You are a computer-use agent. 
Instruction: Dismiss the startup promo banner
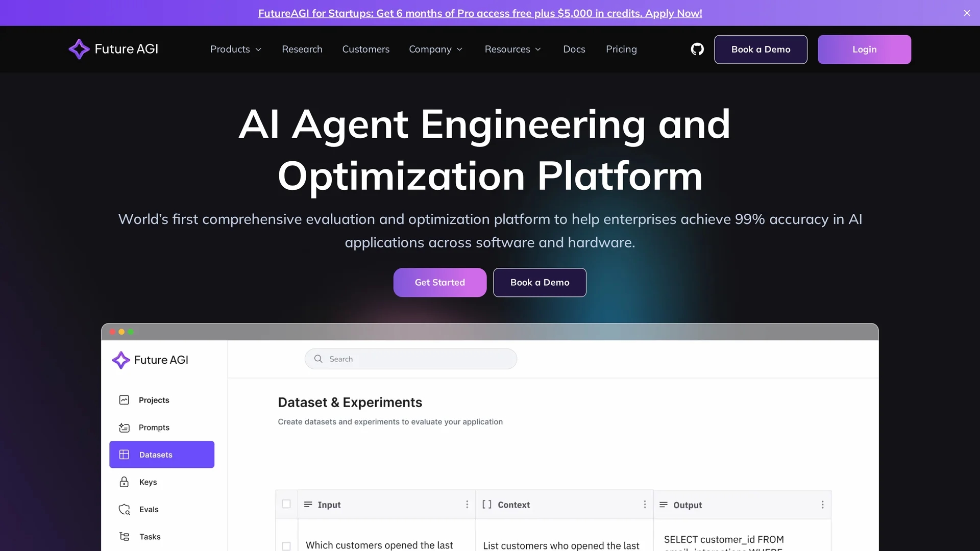967,13
